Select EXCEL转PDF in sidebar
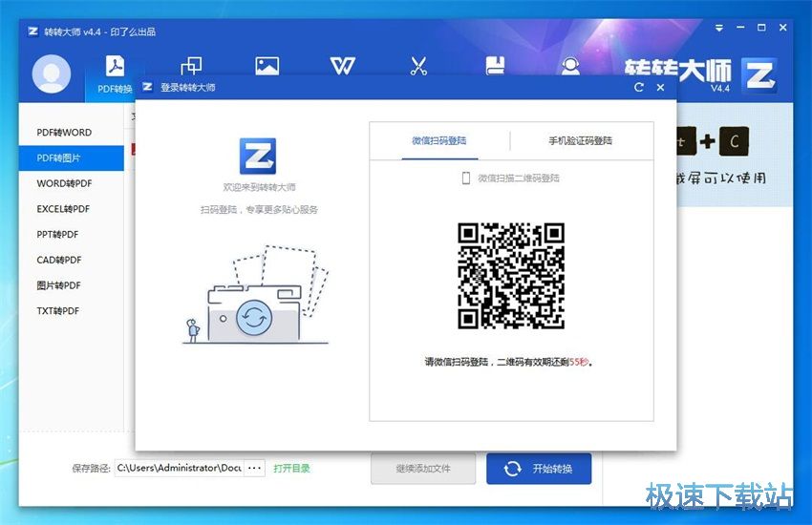812x525 pixels. (x=72, y=209)
